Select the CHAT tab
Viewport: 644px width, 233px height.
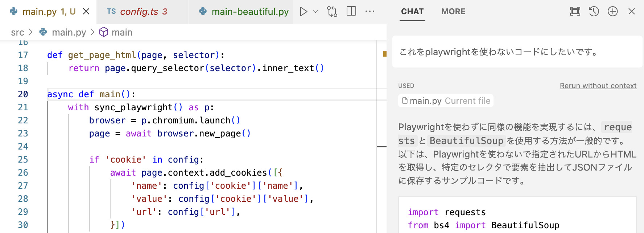pos(412,12)
